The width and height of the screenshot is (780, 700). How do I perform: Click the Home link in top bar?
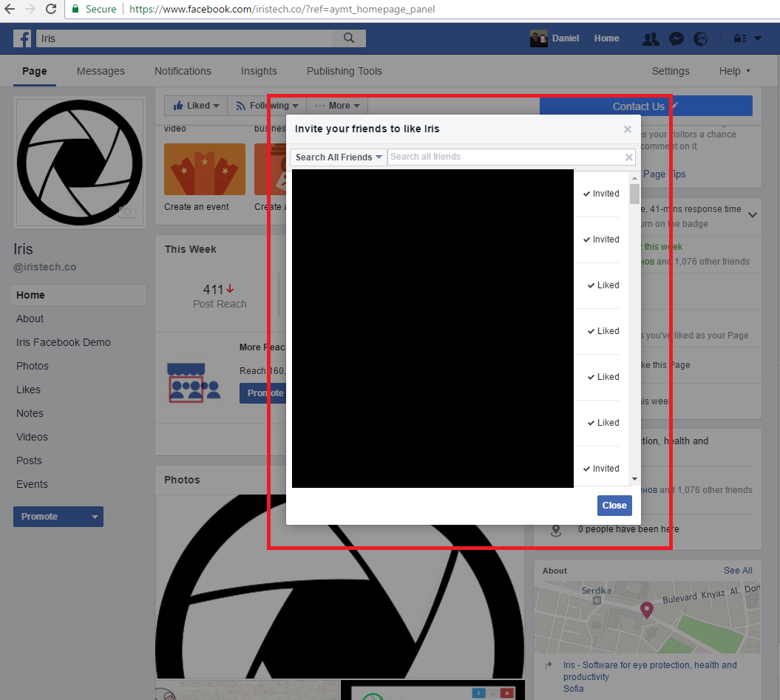click(x=606, y=38)
